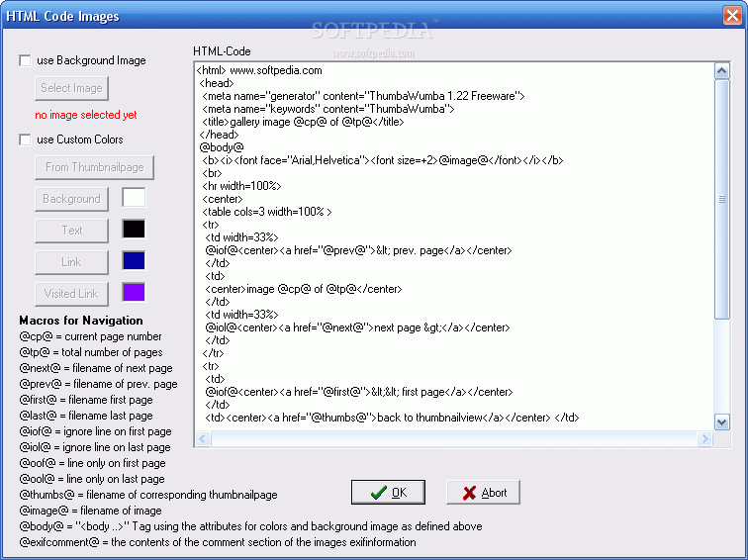Click the '@image@ = filename of image' macro
The image size is (748, 560).
(x=91, y=511)
